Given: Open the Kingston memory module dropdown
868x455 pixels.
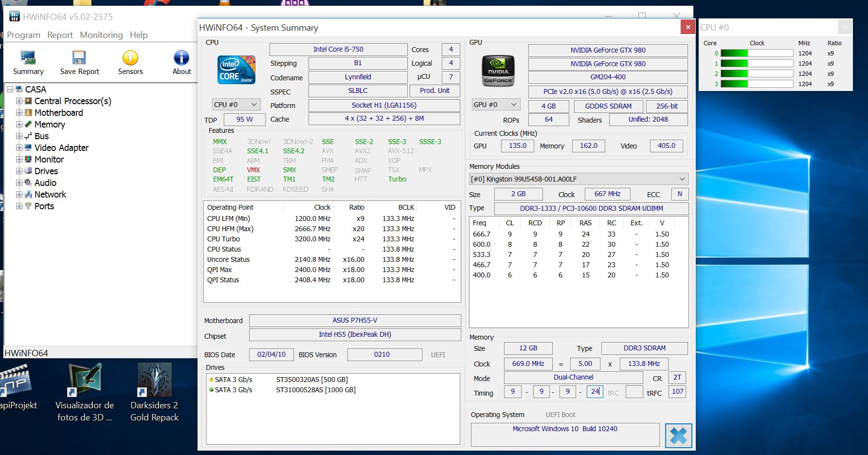Looking at the screenshot, I should 579,179.
